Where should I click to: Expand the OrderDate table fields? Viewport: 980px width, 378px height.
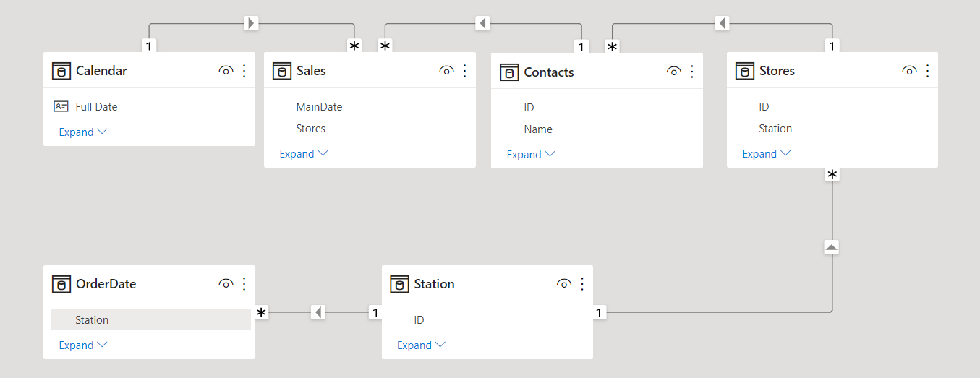point(83,345)
